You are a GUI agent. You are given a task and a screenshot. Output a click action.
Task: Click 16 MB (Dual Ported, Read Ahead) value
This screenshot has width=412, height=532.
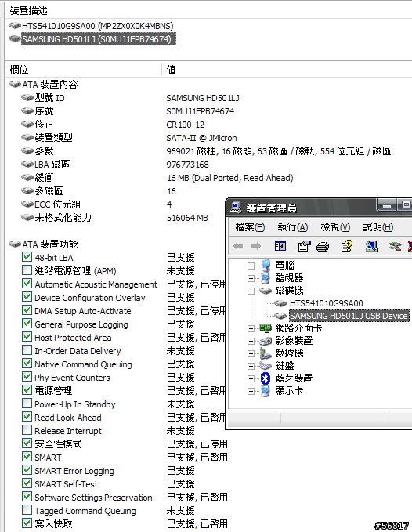click(x=230, y=178)
